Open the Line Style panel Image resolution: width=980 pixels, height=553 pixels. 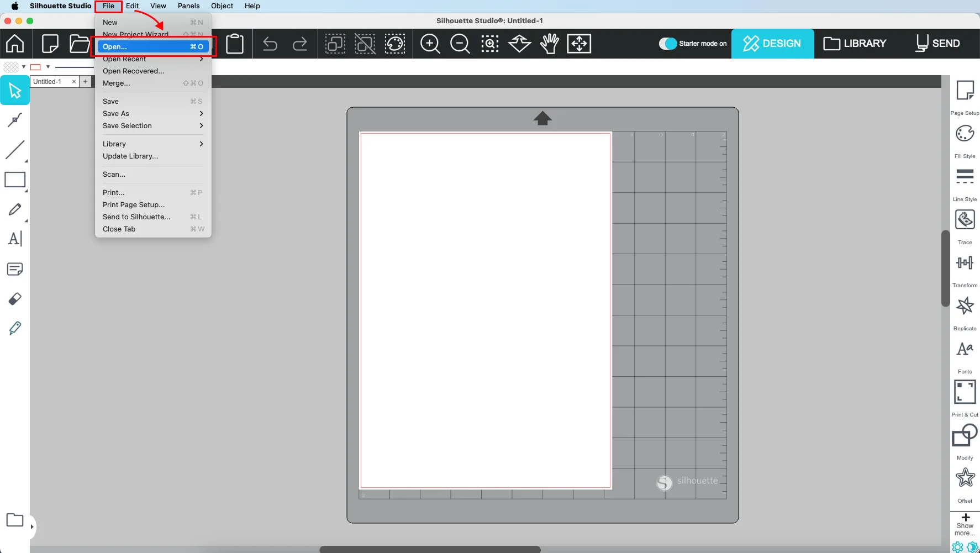[x=965, y=177]
